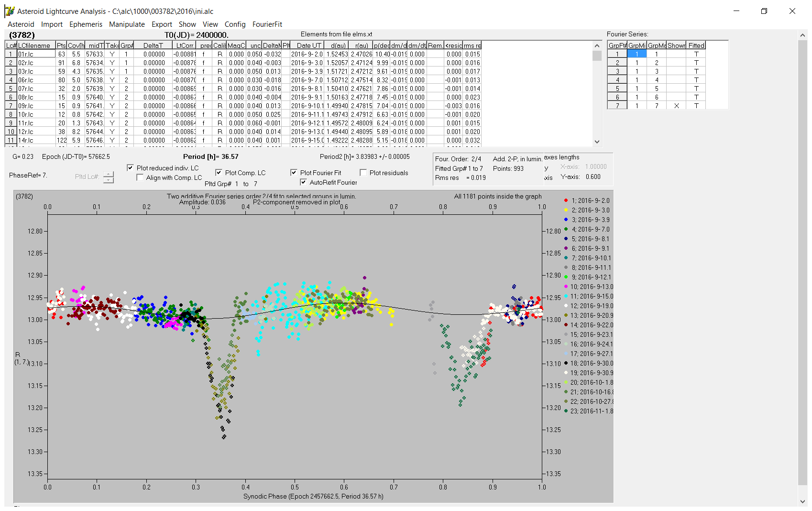Image resolution: width=812 pixels, height=511 pixels.
Task: Click the Rms res = 0.019 text
Action: coord(460,178)
